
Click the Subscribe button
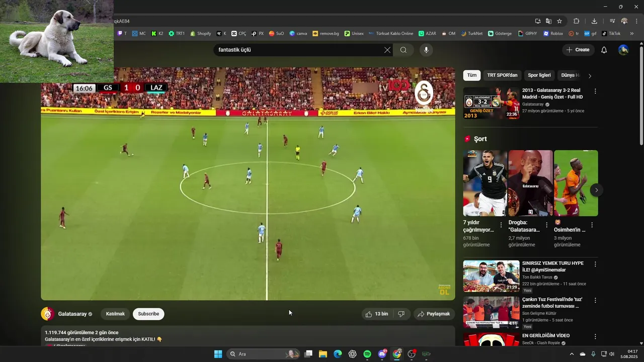coord(148,314)
